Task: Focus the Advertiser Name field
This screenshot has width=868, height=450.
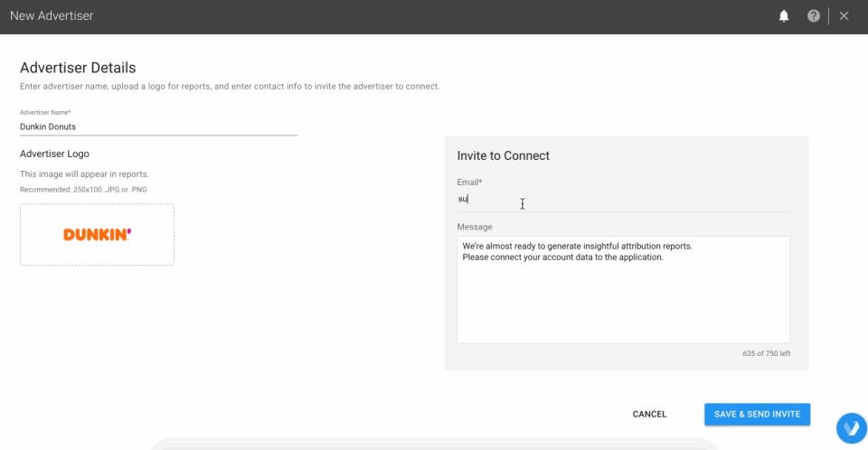Action: click(158, 127)
